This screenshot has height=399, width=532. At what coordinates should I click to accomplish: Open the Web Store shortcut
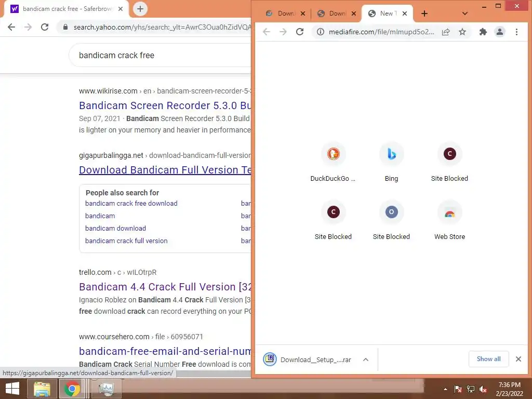point(449,220)
